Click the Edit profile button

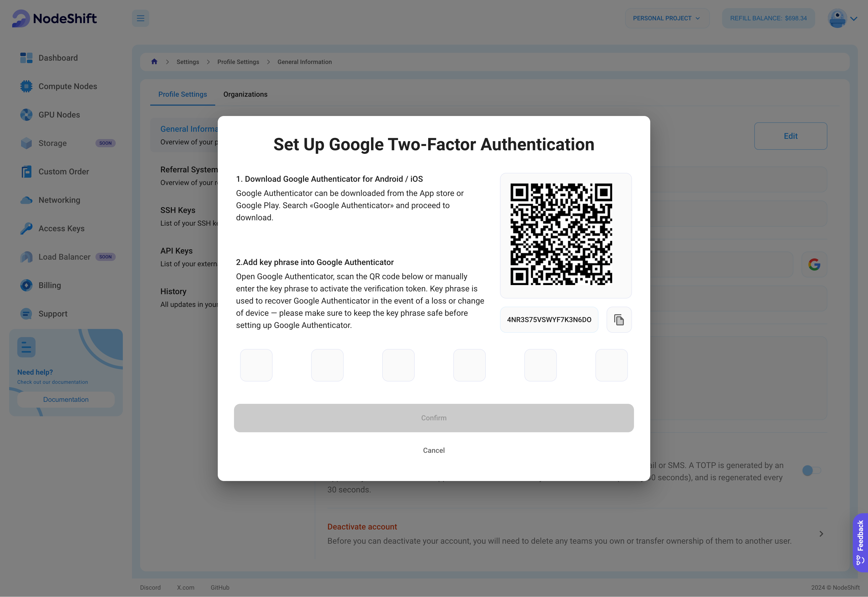[x=791, y=136]
